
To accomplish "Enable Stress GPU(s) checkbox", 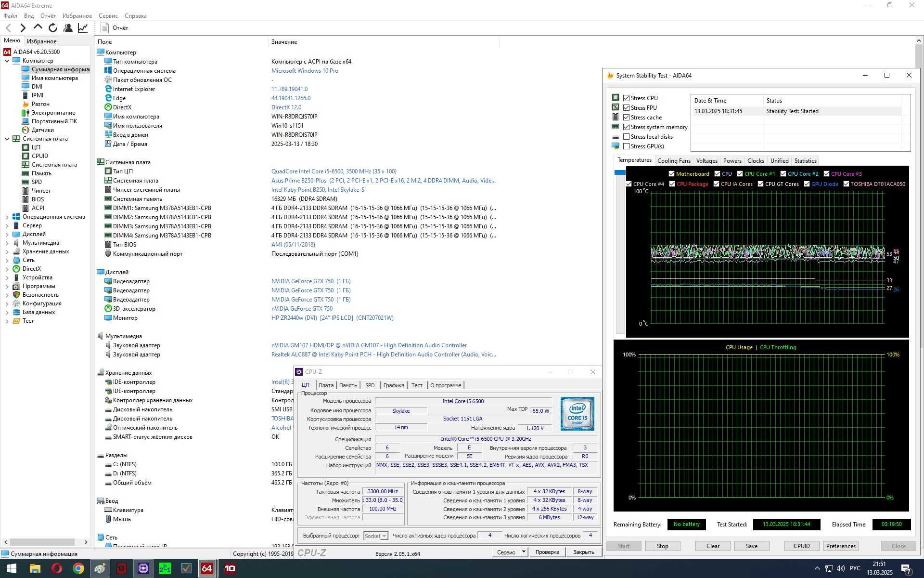I will (626, 146).
